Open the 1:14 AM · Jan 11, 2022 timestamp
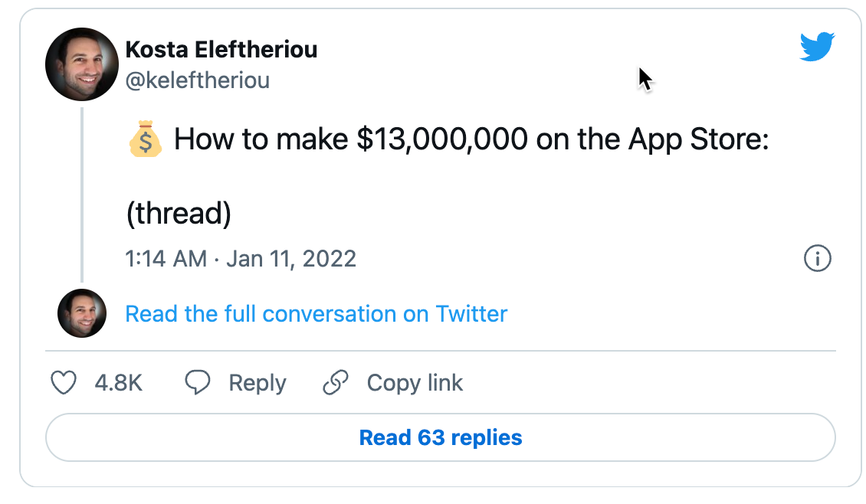The width and height of the screenshot is (866, 504). 241,259
